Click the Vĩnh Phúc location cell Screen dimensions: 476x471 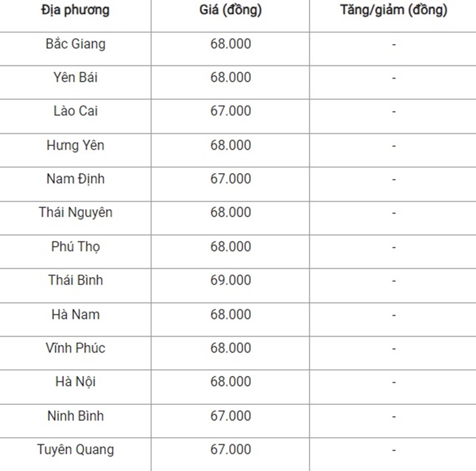coord(76,348)
